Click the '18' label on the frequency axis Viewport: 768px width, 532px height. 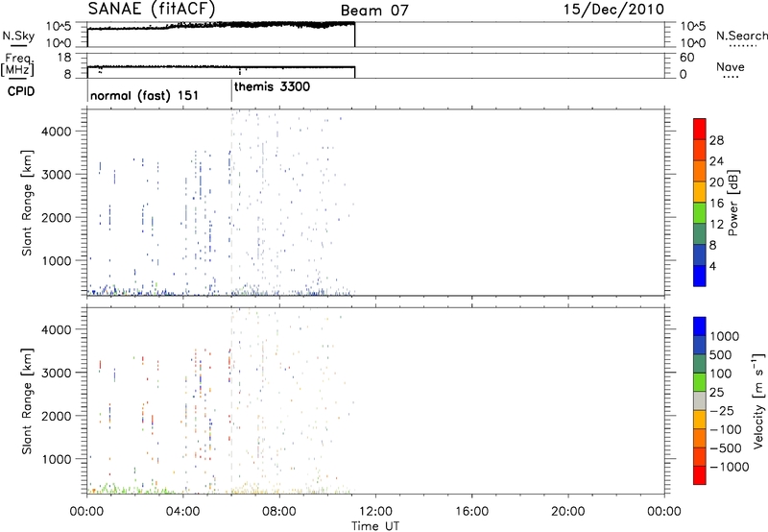tap(64, 58)
